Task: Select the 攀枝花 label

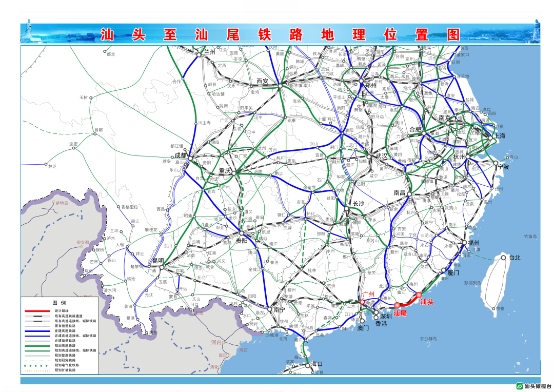Action: [150, 230]
